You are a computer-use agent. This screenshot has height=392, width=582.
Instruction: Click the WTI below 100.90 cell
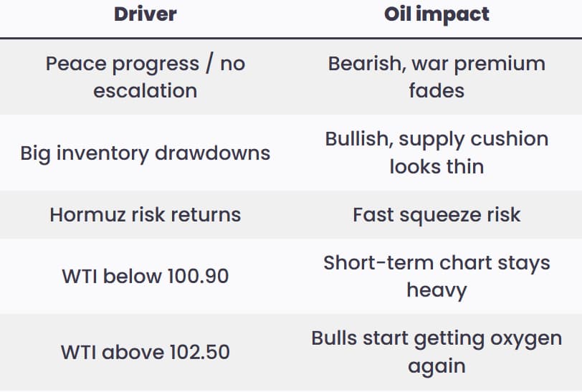click(x=145, y=276)
